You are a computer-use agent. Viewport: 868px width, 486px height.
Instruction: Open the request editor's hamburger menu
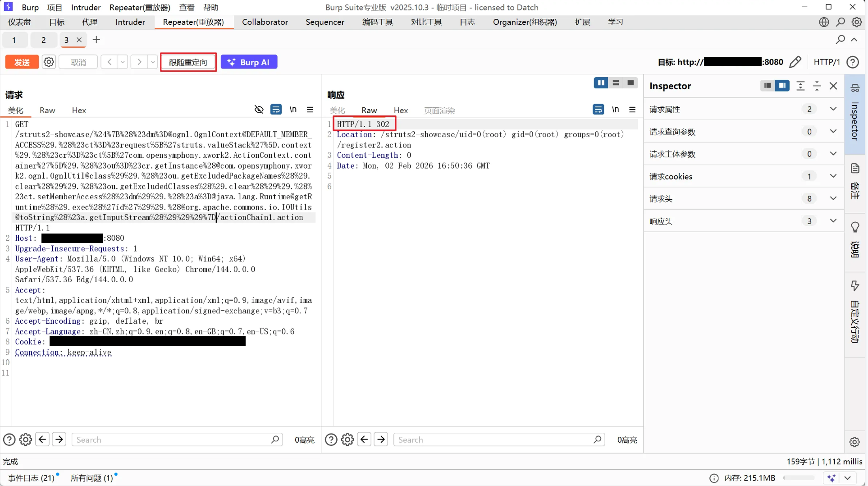(x=310, y=110)
